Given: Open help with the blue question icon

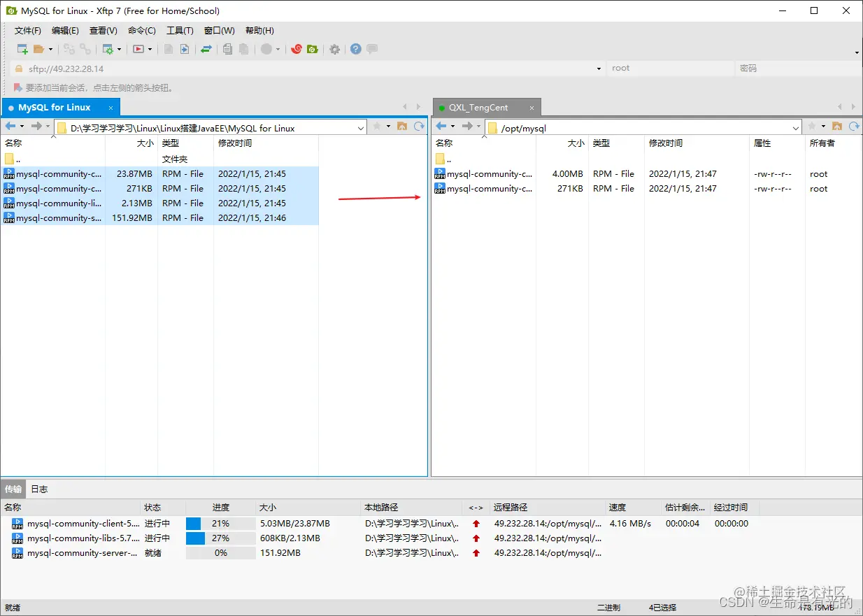Looking at the screenshot, I should coord(356,49).
